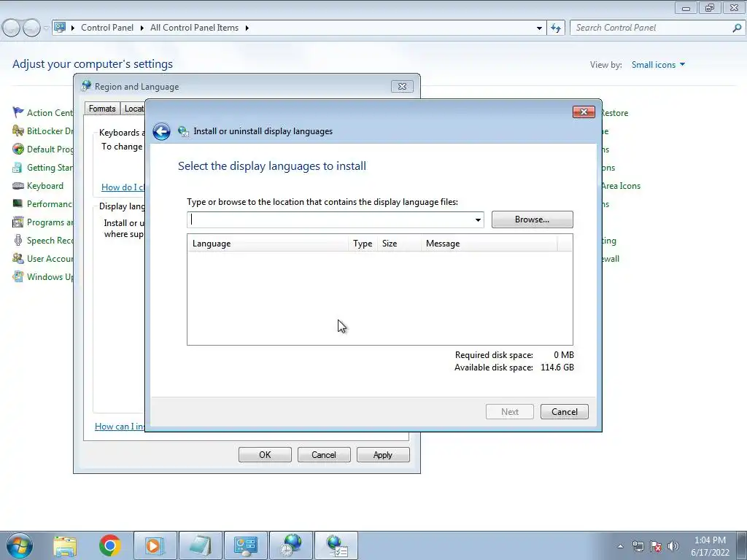Click the Region and Language globe icon
Screen dimensions: 747x560
coord(86,86)
